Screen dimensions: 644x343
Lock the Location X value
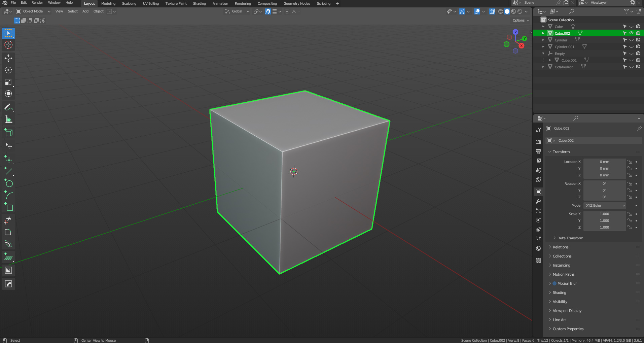pyautogui.click(x=630, y=162)
